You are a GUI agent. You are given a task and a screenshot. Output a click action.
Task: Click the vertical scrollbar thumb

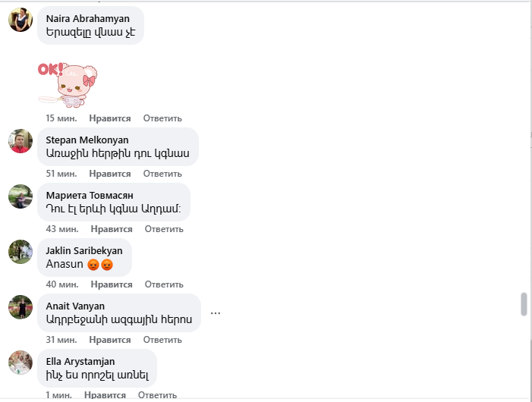click(524, 304)
